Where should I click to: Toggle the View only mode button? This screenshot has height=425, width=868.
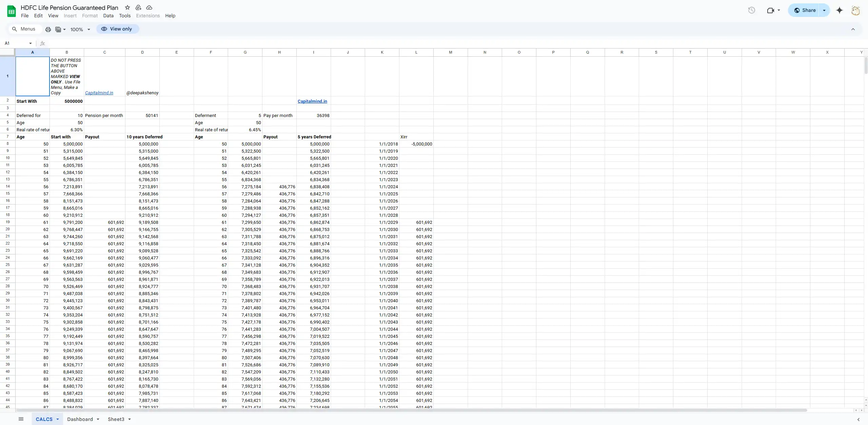click(117, 29)
